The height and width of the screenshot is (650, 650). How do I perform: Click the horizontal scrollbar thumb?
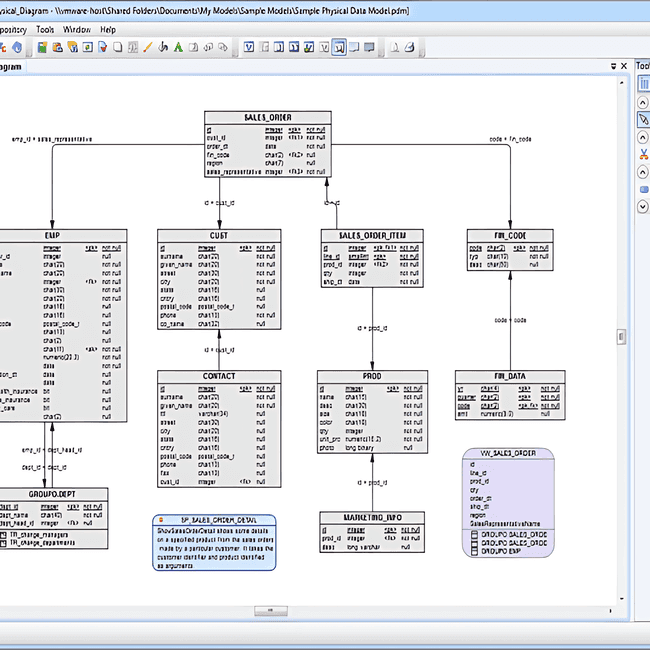271,611
